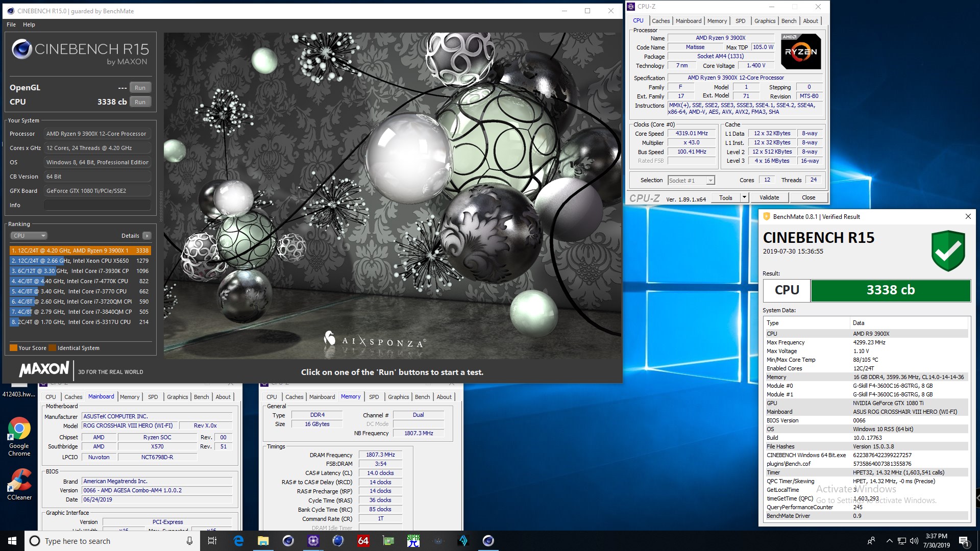Switch to SPD tab in top CPU-Z window
Viewport: 980px width, 551px height.
click(x=740, y=21)
